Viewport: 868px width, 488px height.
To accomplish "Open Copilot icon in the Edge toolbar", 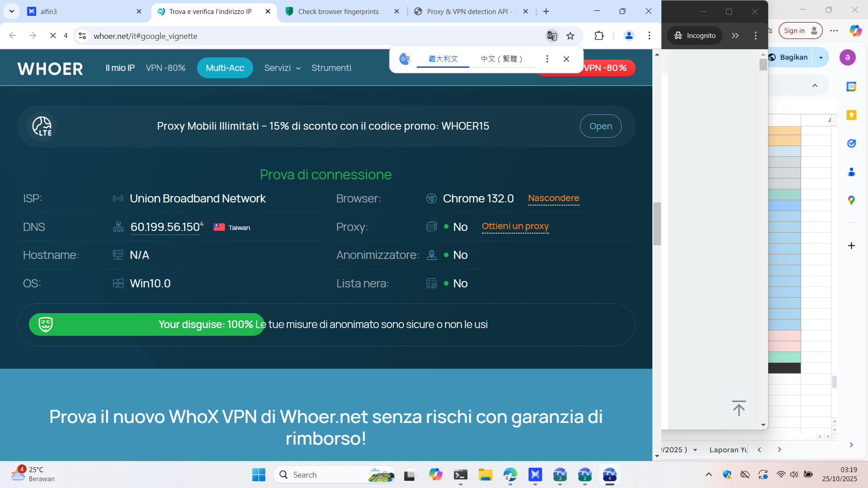I will tap(855, 31).
